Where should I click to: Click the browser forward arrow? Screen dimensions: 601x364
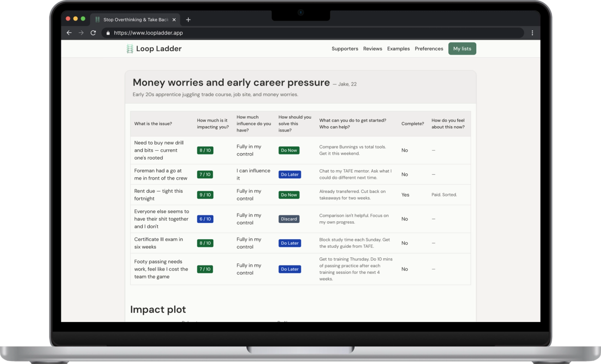coord(81,33)
